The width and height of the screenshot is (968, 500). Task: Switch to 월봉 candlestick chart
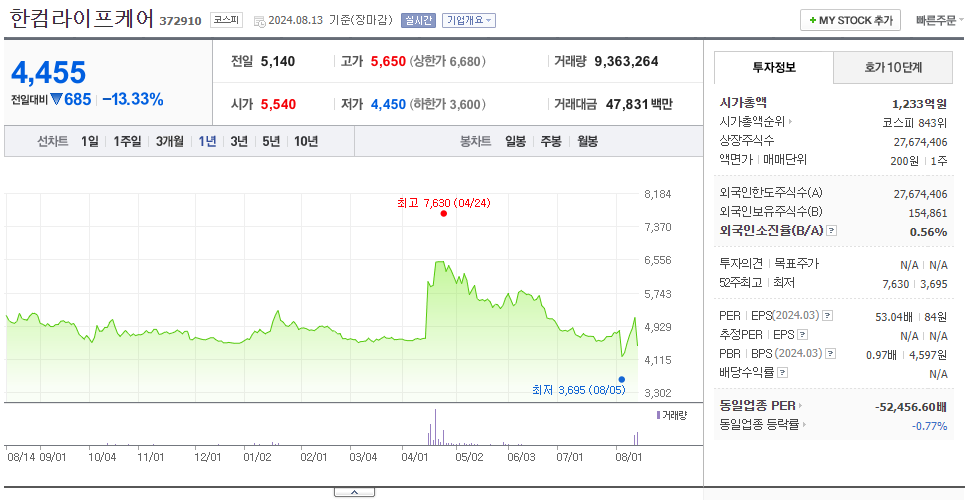pos(587,141)
